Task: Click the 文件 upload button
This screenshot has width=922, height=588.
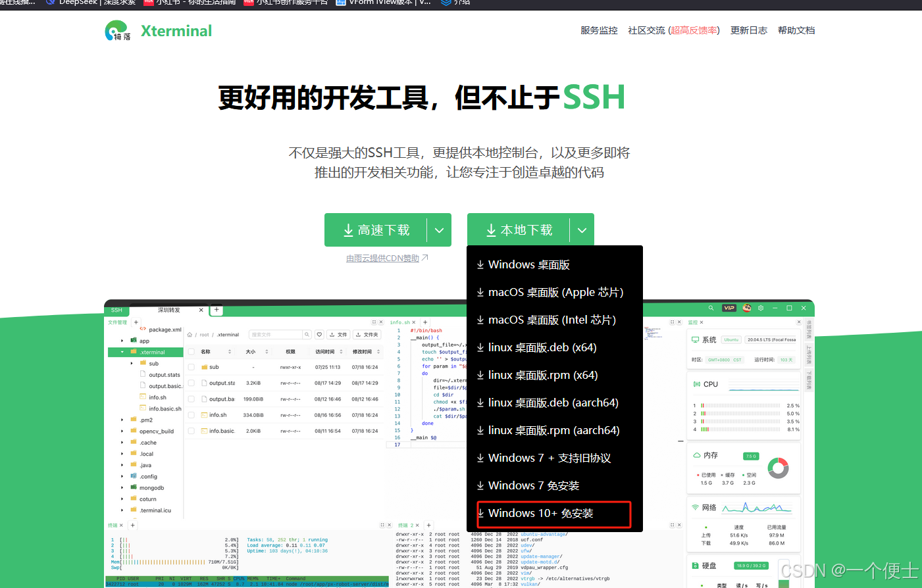Action: (338, 335)
